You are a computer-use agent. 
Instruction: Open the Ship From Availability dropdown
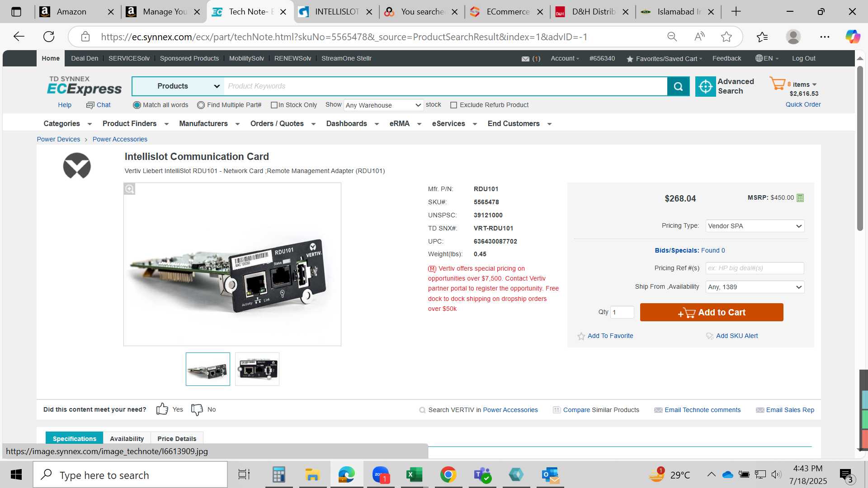755,287
